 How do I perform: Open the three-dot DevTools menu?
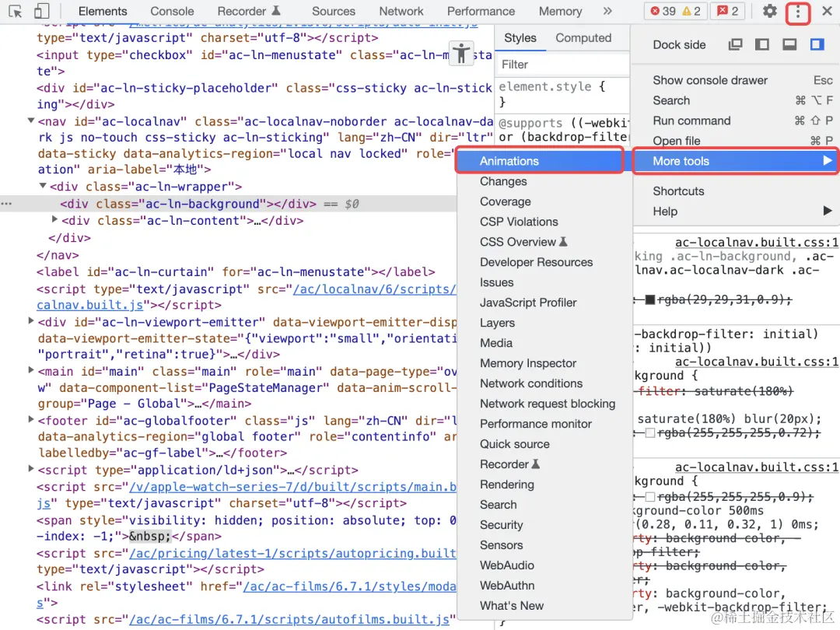[x=798, y=11]
